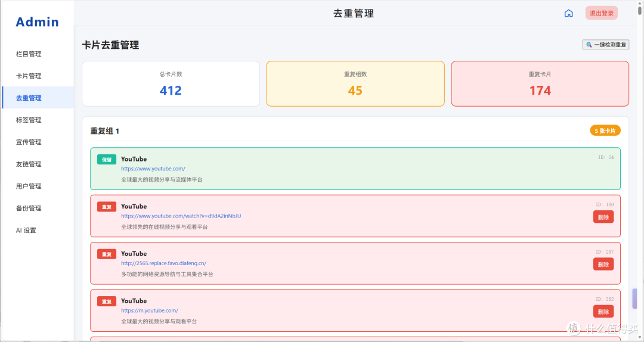644x342 pixels.
Task: Click description 全球领先的在线视频分享与观看平台
Action: pyautogui.click(x=165, y=226)
